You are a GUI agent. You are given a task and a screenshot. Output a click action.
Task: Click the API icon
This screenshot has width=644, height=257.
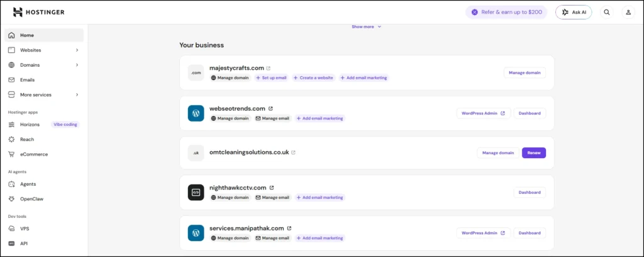point(11,243)
